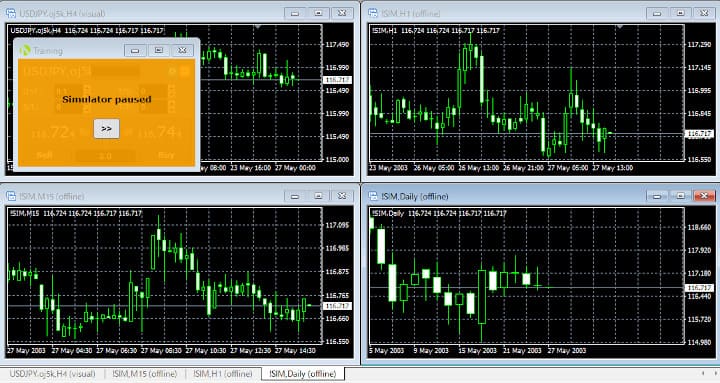720x383 pixels.
Task: Switch to ISIM,M15 (offline) tab
Action: tap(145, 374)
